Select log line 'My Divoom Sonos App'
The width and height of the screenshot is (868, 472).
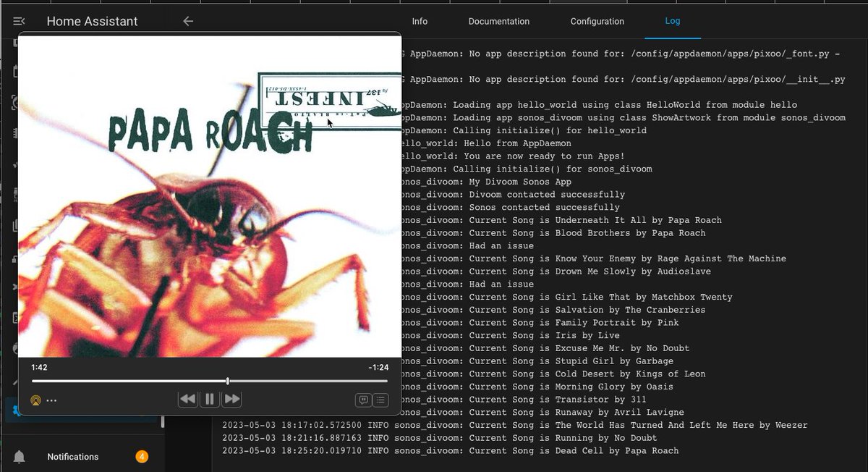(x=487, y=182)
